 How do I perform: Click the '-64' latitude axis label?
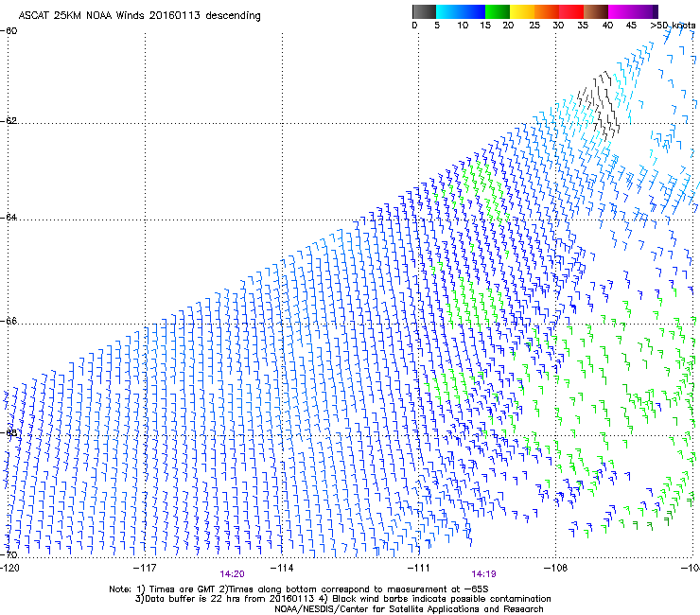pos(9,218)
